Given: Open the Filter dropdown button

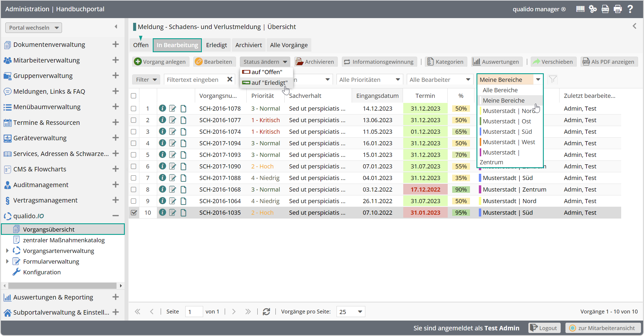Looking at the screenshot, I should (x=146, y=79).
